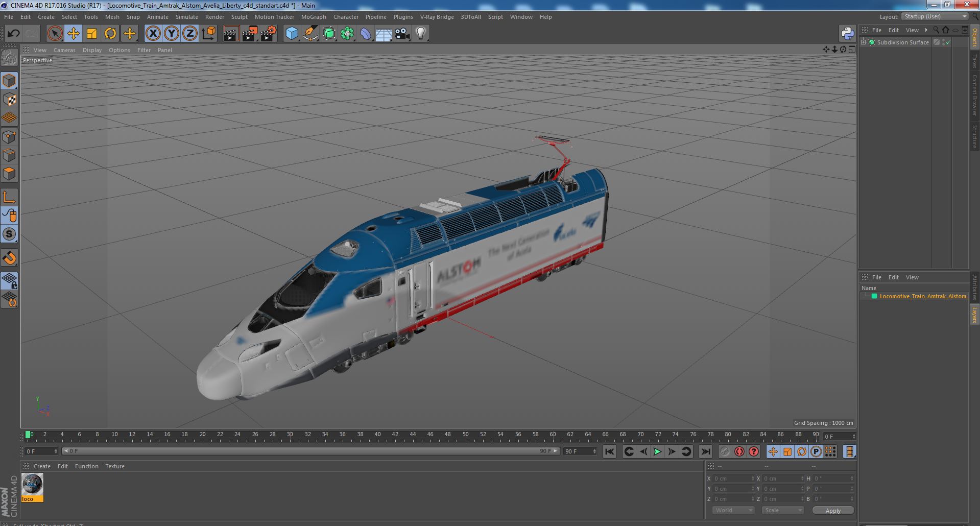Switch to Model mode

point(9,81)
